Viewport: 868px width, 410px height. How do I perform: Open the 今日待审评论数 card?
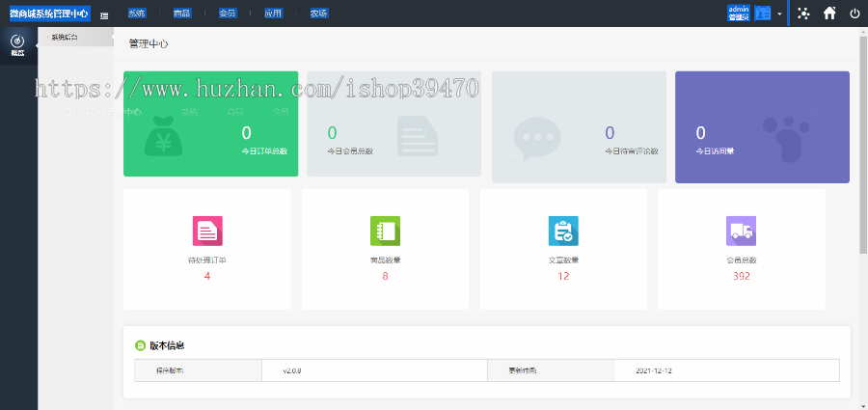point(579,127)
